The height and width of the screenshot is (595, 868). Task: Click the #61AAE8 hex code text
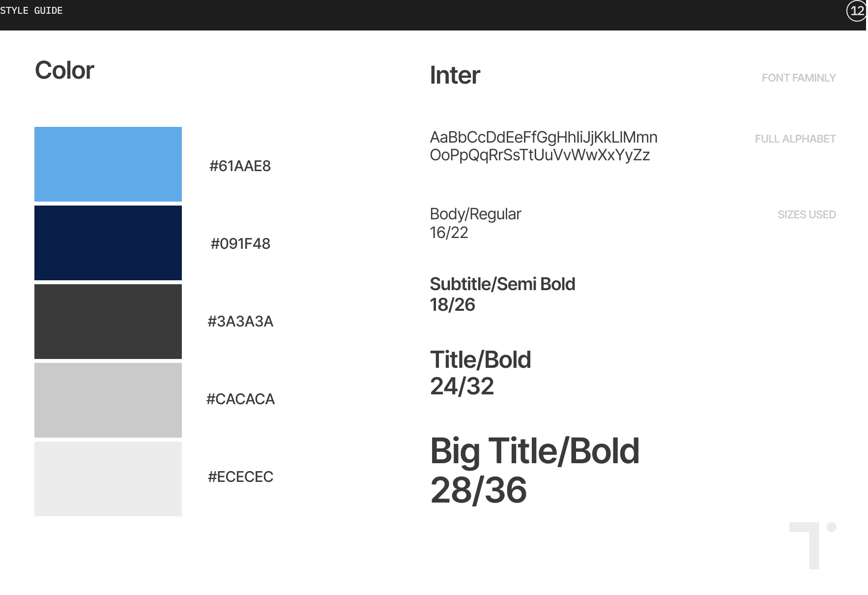pos(240,166)
